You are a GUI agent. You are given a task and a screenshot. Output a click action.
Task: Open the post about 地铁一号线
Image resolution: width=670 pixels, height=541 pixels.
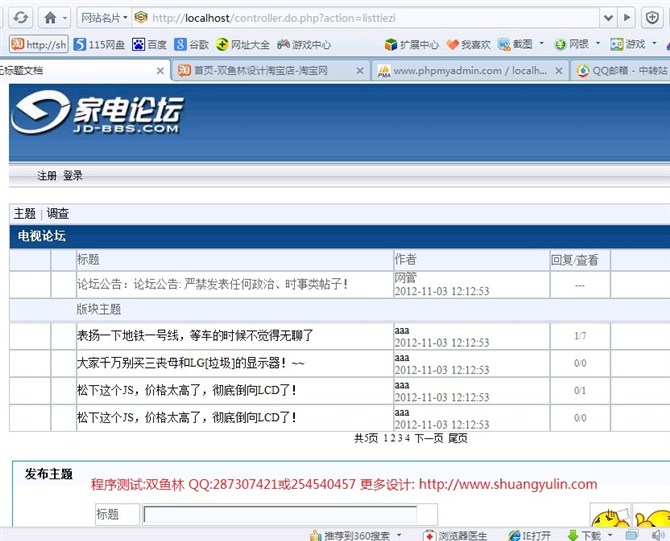coord(195,334)
